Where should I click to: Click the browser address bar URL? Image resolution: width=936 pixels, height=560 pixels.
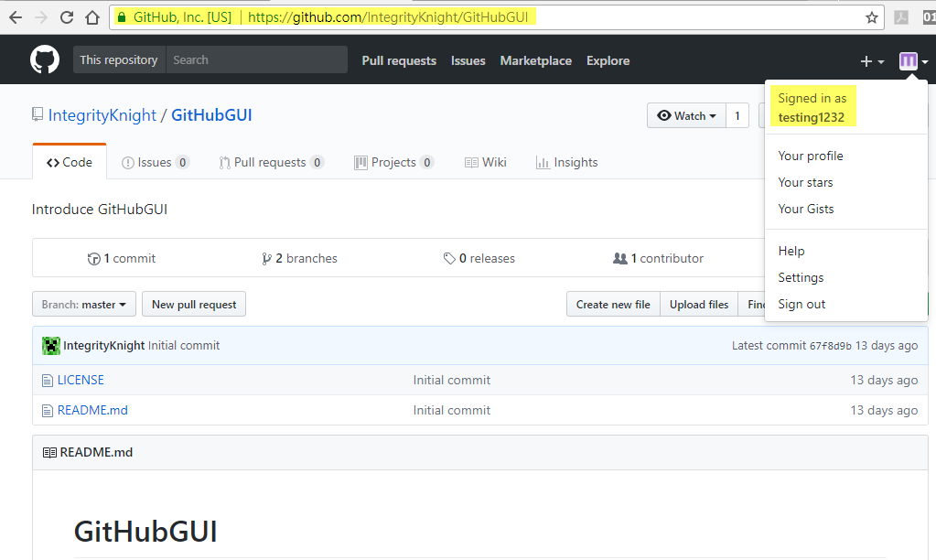coord(388,17)
